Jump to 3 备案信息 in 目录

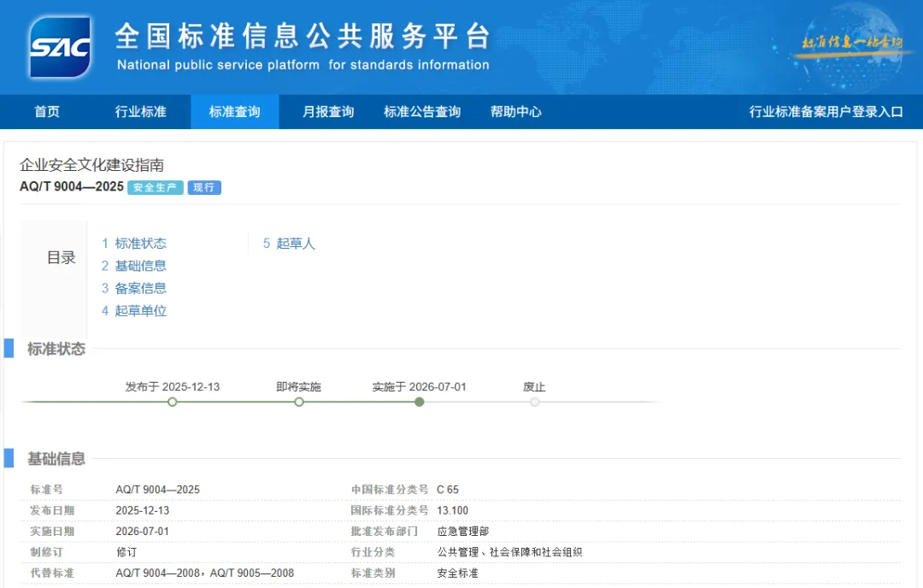click(x=133, y=288)
